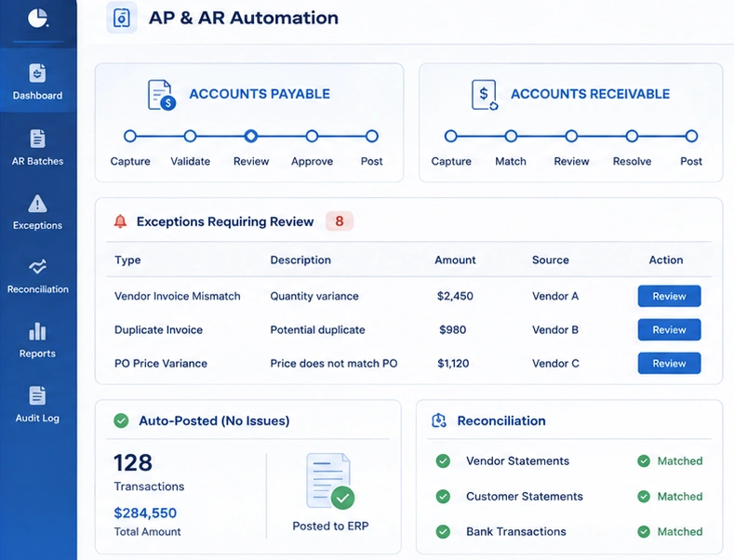Click the exceptions count badge showing 8
The width and height of the screenshot is (734, 560).
click(x=340, y=221)
